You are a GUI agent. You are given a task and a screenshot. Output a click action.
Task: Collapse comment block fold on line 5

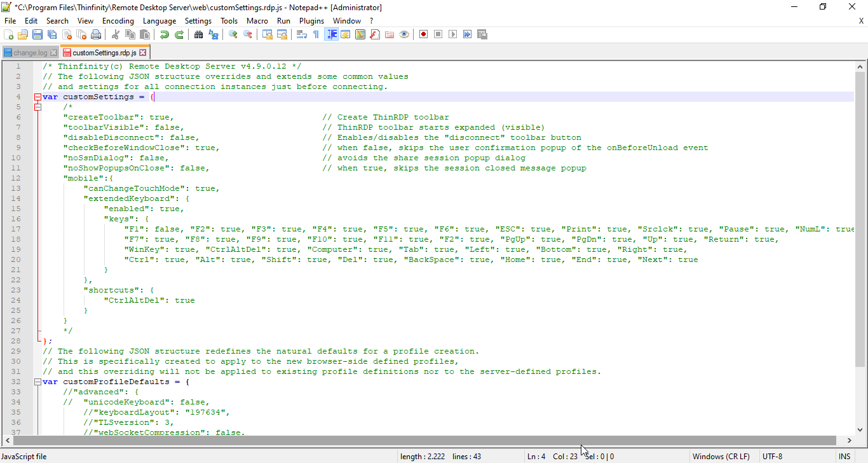tap(37, 107)
